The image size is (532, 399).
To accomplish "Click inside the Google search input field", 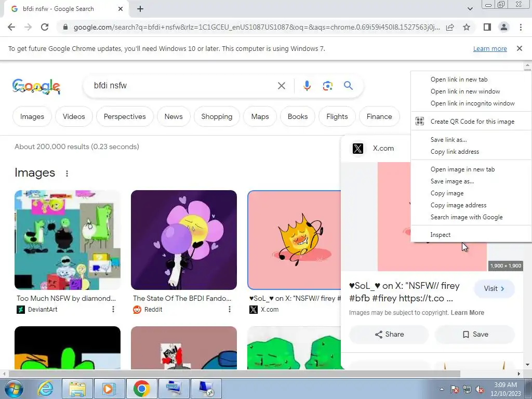I will coord(183,86).
